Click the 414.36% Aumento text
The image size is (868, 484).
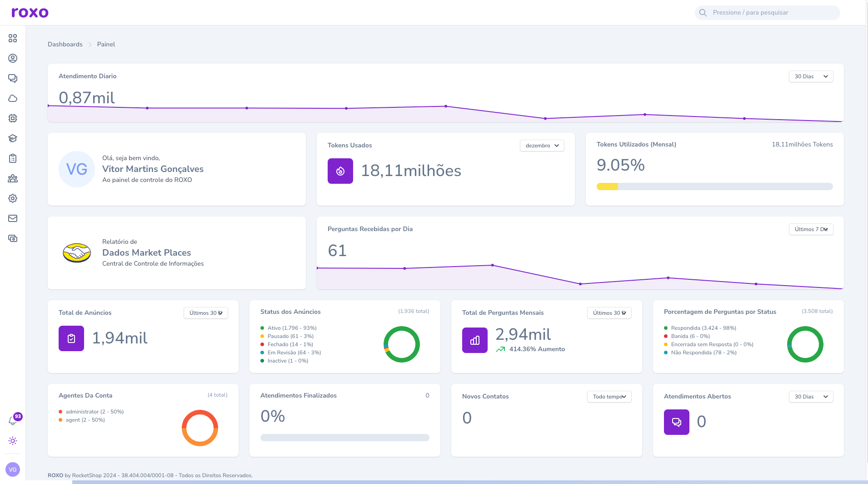pyautogui.click(x=537, y=349)
